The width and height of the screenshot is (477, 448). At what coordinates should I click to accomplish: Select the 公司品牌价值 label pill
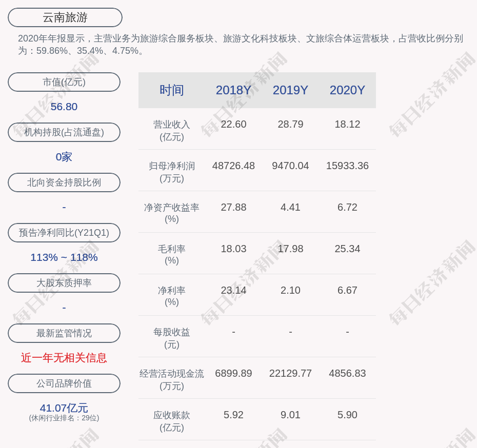(64, 383)
